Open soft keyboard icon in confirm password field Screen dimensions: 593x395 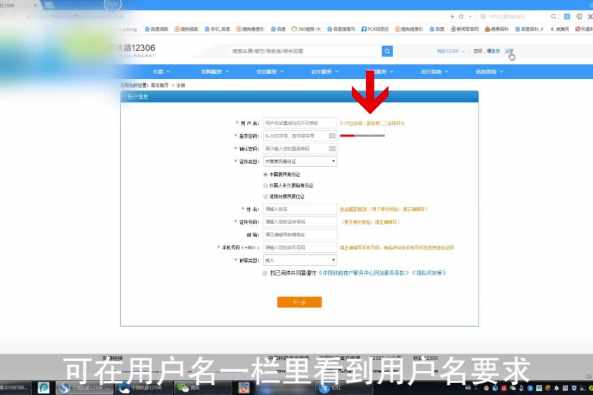click(332, 149)
